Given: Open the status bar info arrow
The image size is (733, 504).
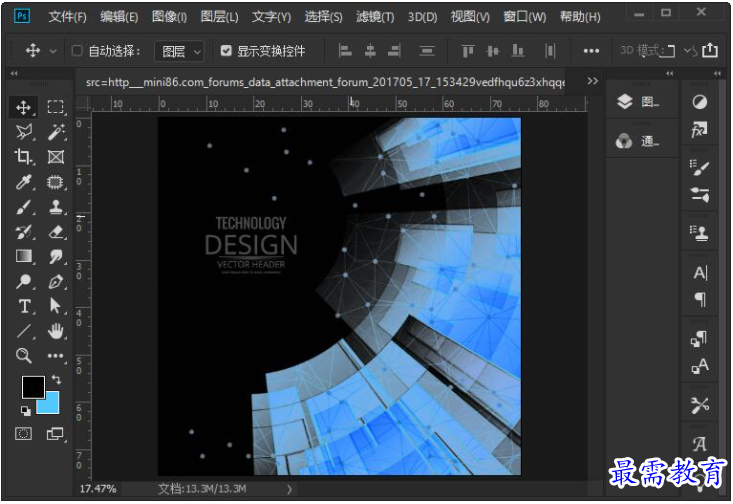Looking at the screenshot, I should (x=289, y=489).
